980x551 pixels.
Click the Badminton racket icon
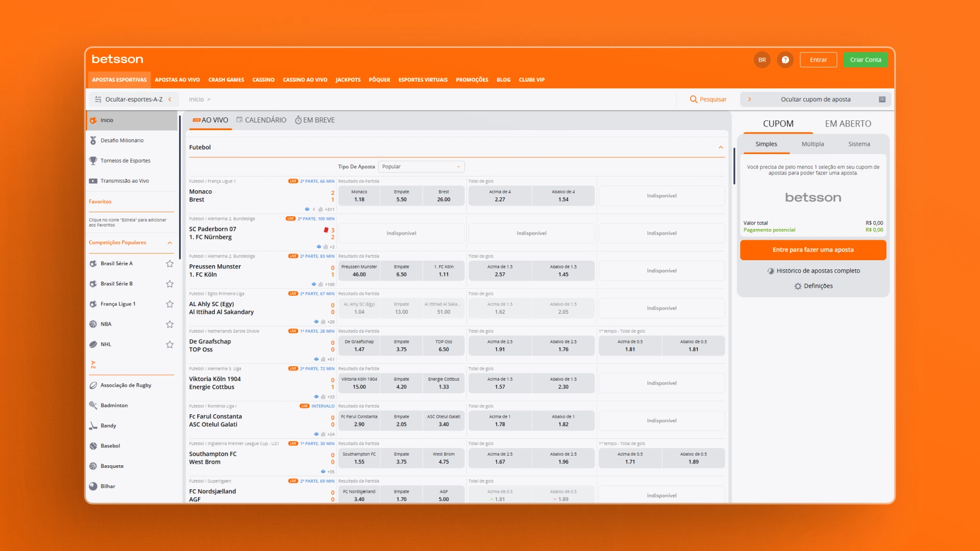(x=93, y=406)
